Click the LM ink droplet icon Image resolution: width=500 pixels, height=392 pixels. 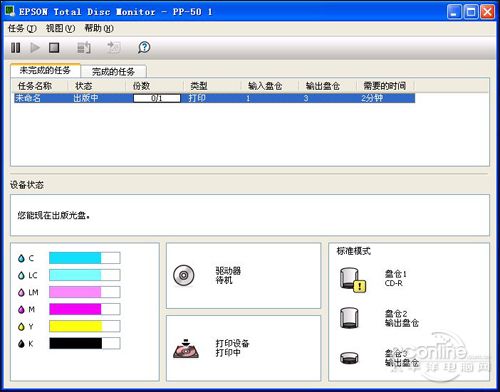click(x=21, y=292)
